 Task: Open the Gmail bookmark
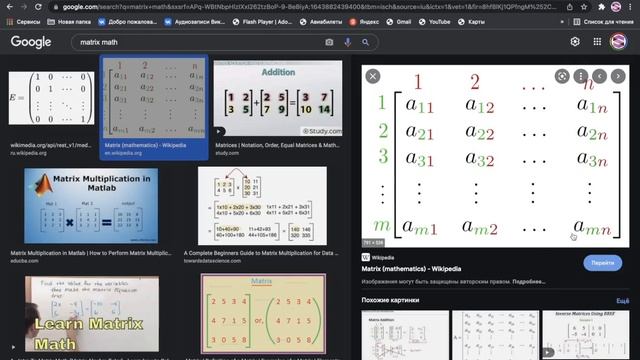click(x=399, y=22)
